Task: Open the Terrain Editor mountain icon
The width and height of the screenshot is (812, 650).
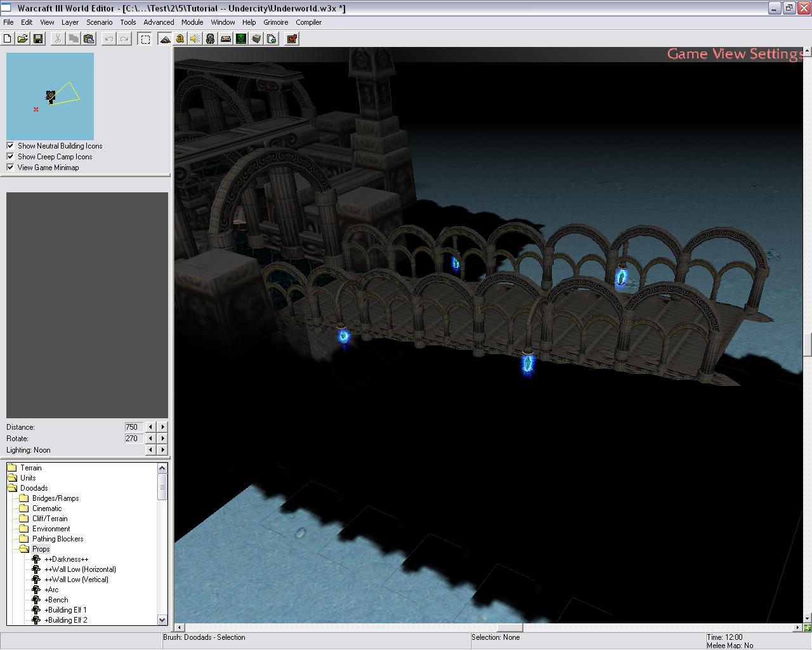Action: 165,39
